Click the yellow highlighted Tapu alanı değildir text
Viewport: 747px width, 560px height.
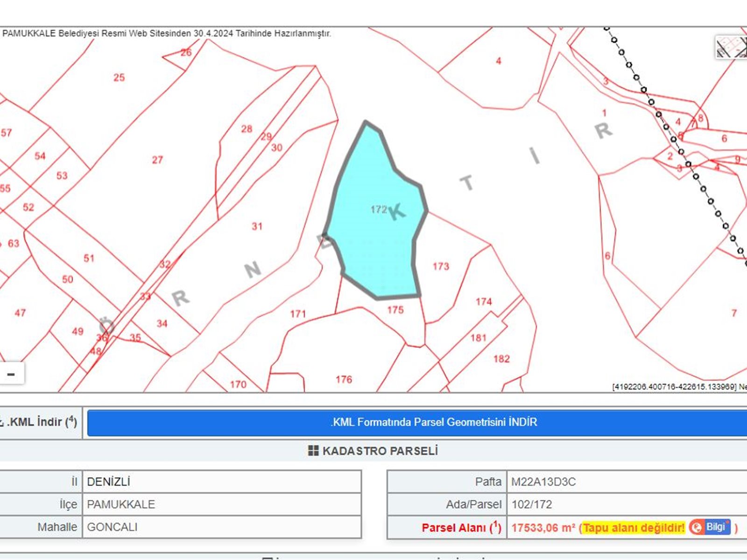[x=633, y=528]
